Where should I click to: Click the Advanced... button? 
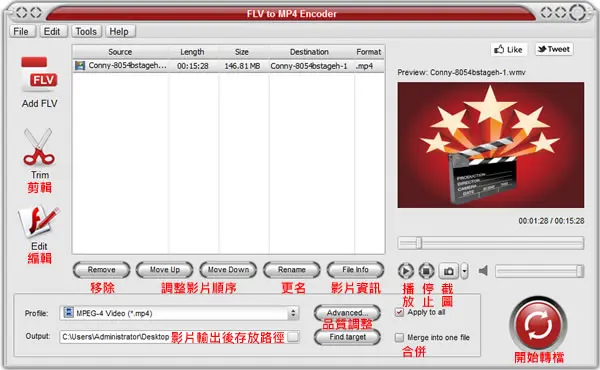347,313
